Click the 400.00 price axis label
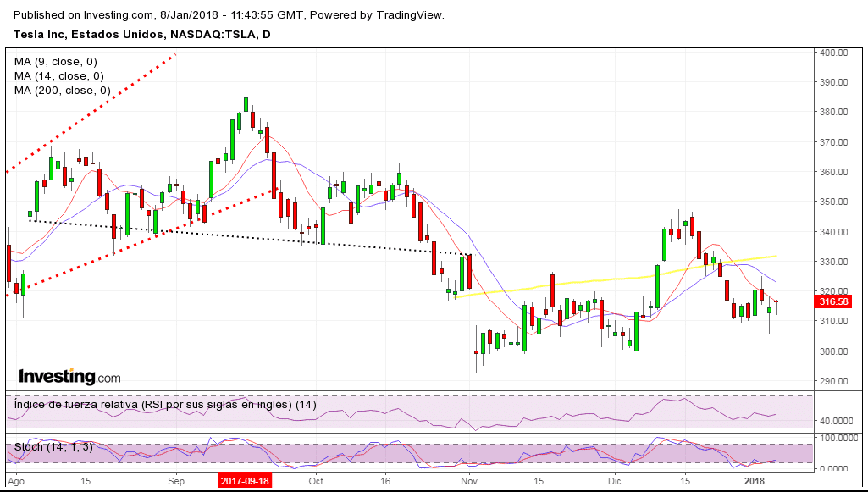868x492 pixels. tap(833, 53)
